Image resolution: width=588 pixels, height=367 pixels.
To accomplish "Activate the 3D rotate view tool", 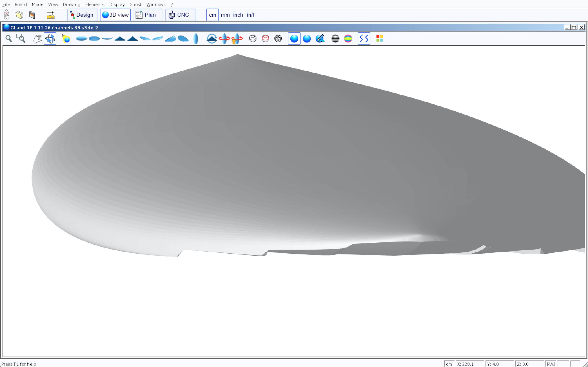I will click(x=50, y=39).
